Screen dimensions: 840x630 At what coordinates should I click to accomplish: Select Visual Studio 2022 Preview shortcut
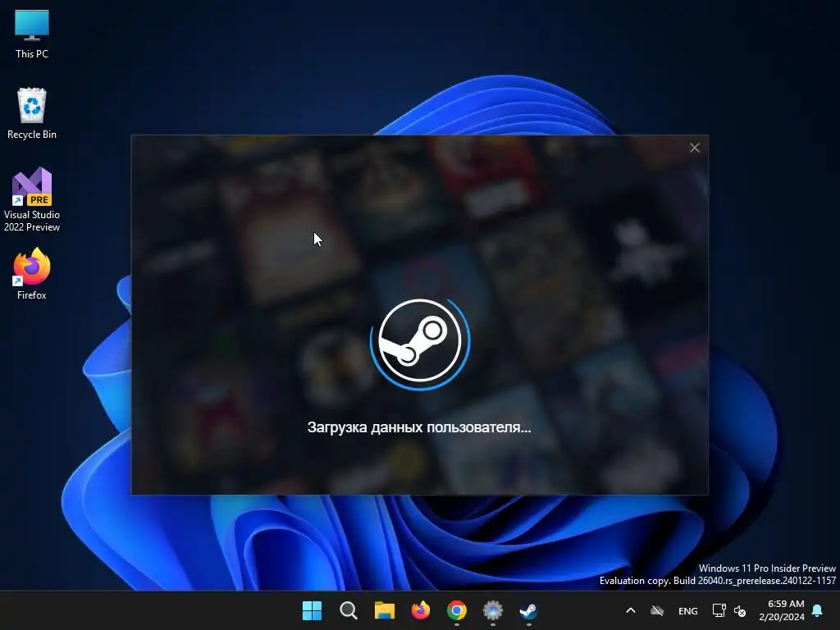point(32,200)
